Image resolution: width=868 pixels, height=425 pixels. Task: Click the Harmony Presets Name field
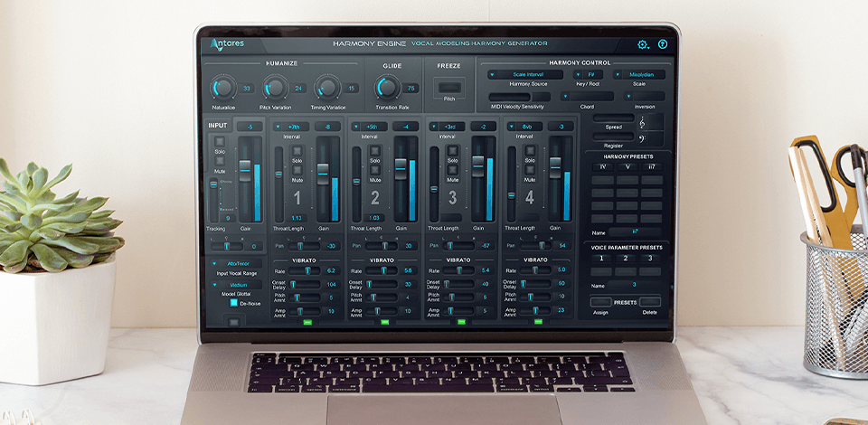(635, 231)
